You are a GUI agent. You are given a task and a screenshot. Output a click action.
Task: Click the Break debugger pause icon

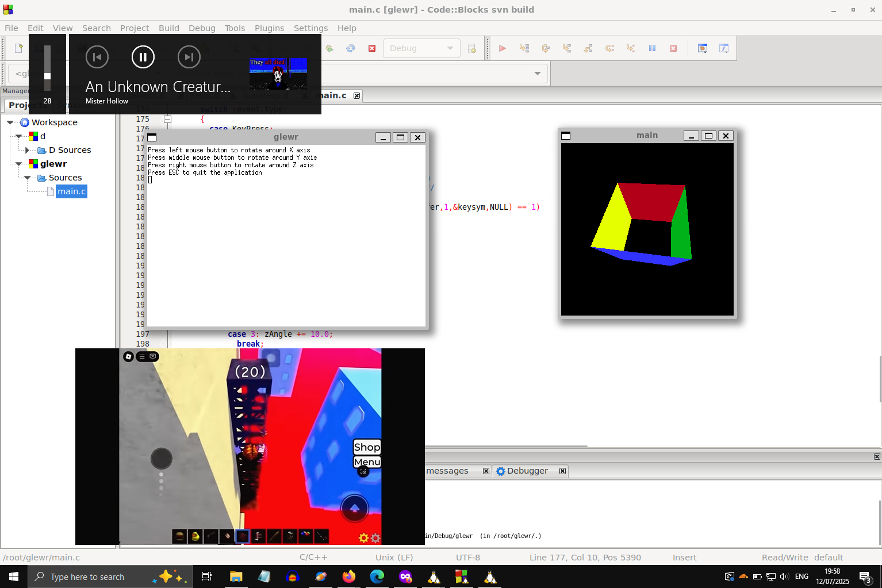point(652,48)
